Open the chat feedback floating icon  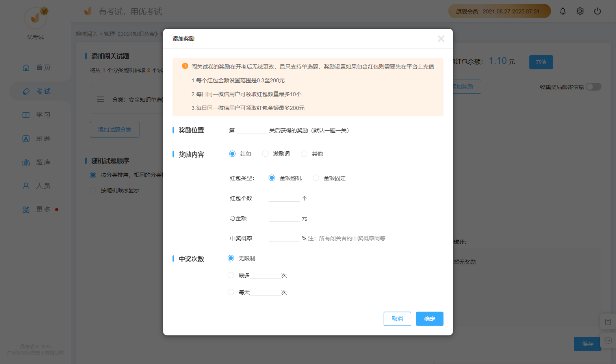pyautogui.click(x=608, y=340)
